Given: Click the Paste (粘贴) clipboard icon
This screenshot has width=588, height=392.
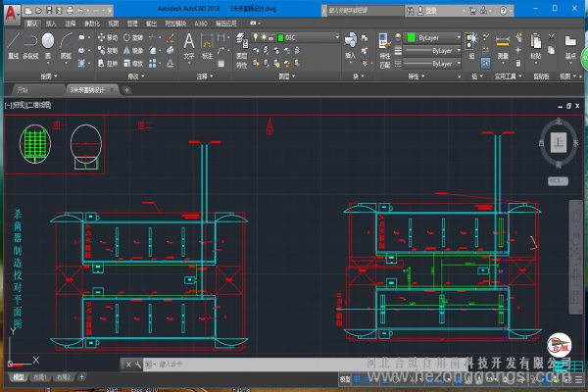Looking at the screenshot, I should coord(538,44).
